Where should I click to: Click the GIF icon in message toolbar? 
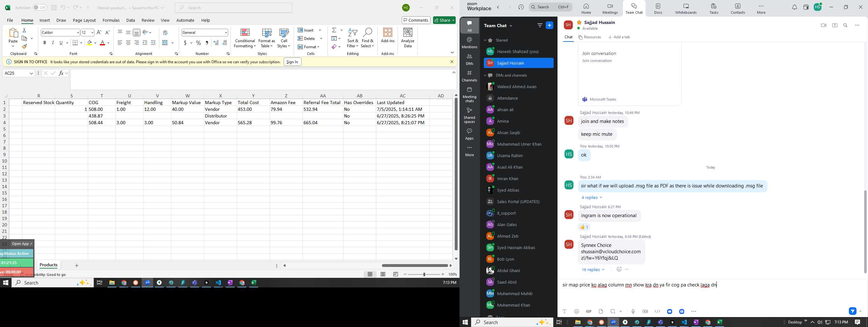(x=589, y=311)
